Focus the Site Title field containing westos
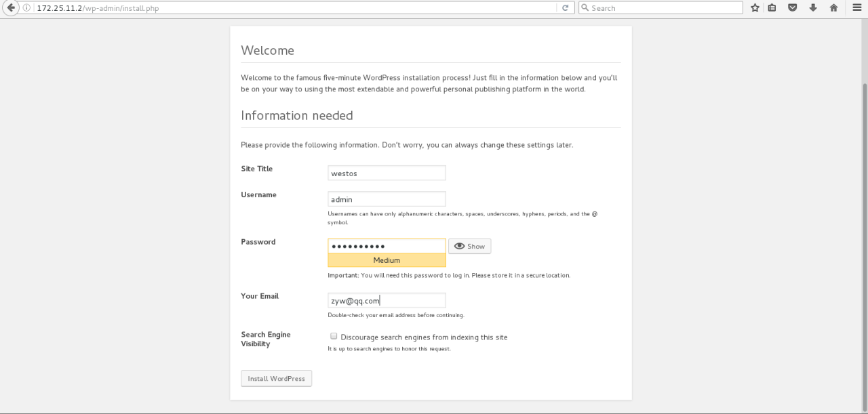The image size is (868, 414). (x=387, y=173)
